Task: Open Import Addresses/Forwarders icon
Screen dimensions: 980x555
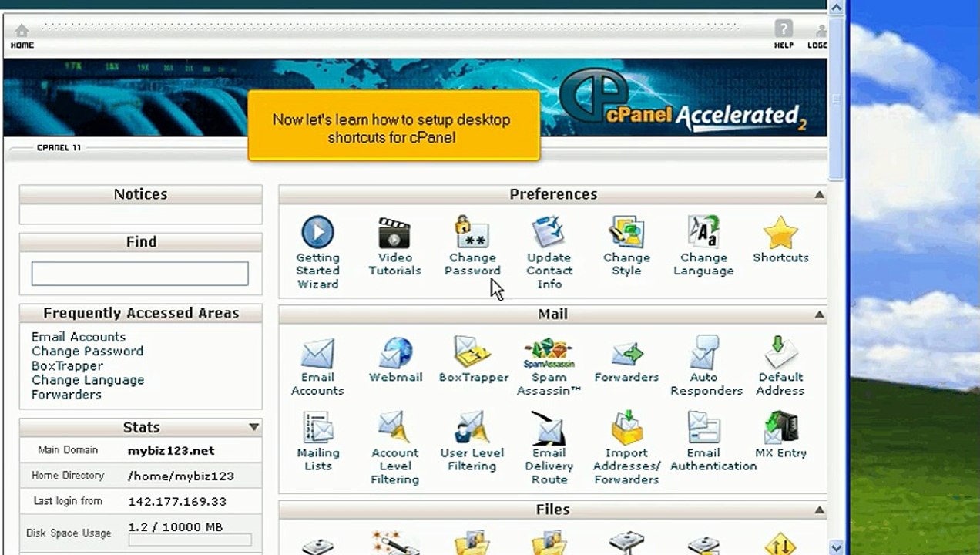Action: pos(626,428)
